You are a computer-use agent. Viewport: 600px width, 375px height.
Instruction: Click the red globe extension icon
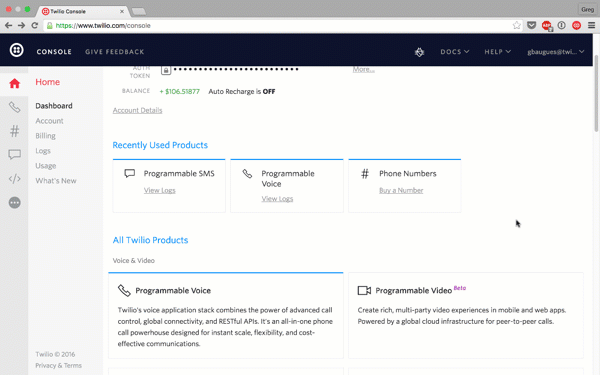point(576,25)
